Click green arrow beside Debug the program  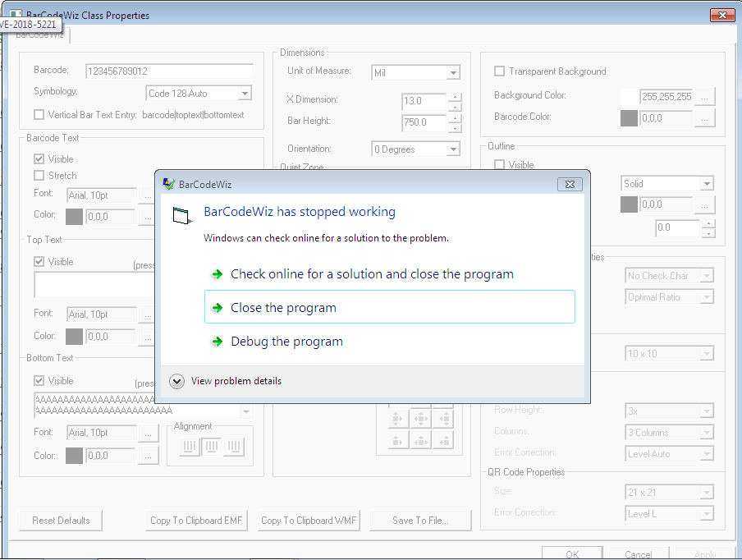(x=218, y=342)
